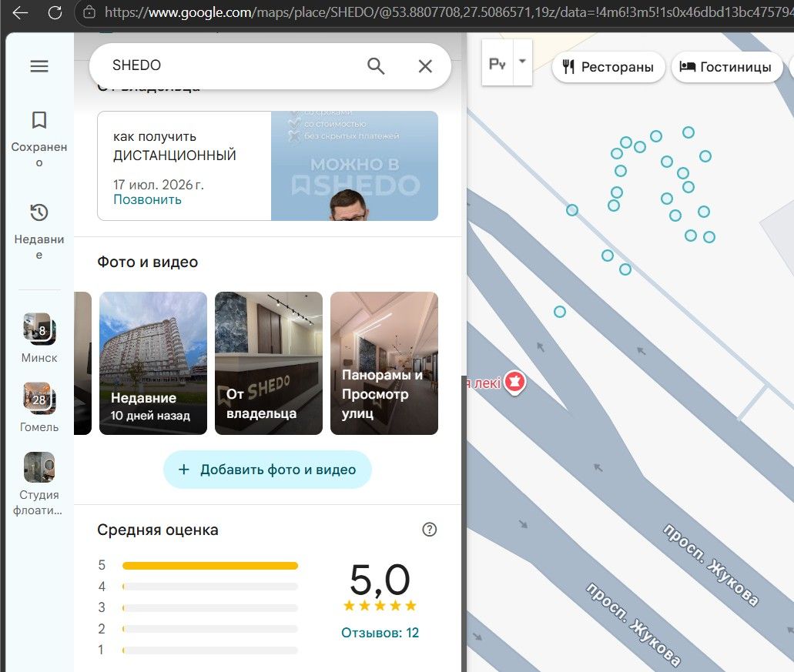Open the recent Минск thumbnail
Viewport: 794px width, 672px height.
point(39,329)
